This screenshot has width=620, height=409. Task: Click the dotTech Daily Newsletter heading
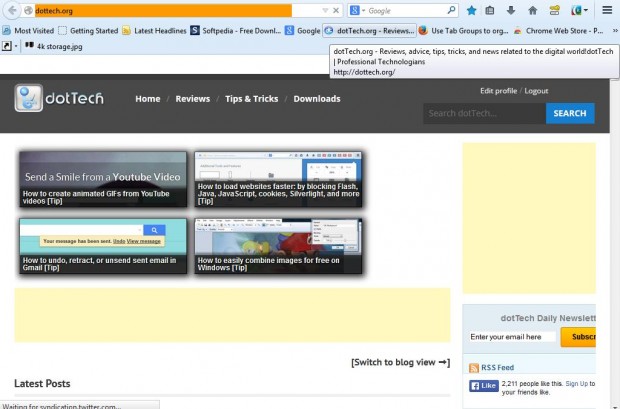(548, 318)
